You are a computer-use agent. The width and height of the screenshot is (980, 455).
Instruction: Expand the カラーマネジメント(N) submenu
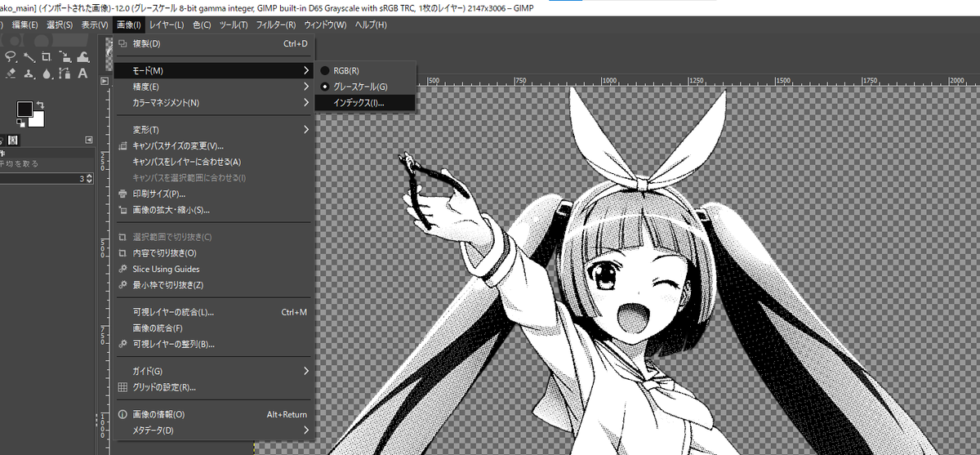pyautogui.click(x=212, y=103)
